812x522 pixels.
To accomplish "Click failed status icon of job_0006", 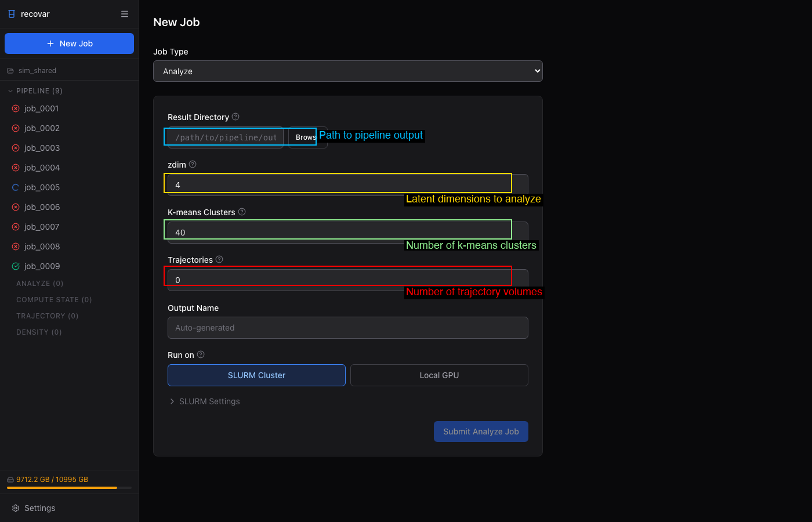I will click(x=16, y=207).
